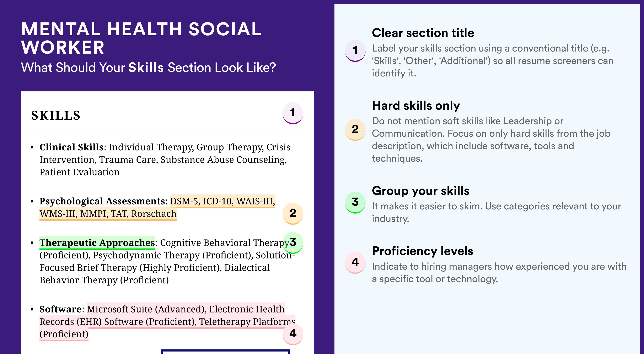The height and width of the screenshot is (354, 644).
Task: Click the purple number 1 badge beside SKILLS heading
Action: (293, 113)
